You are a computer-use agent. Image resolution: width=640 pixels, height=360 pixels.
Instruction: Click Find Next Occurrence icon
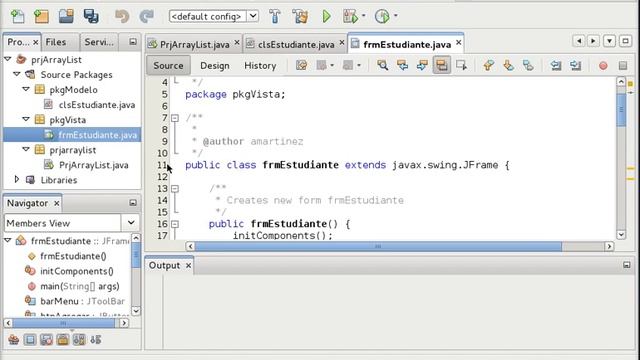[x=422, y=65]
